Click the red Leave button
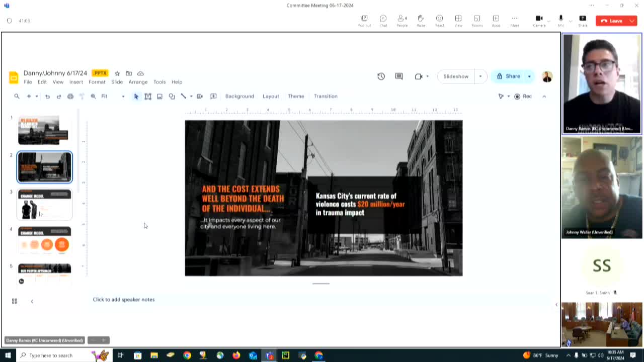 coord(616,21)
